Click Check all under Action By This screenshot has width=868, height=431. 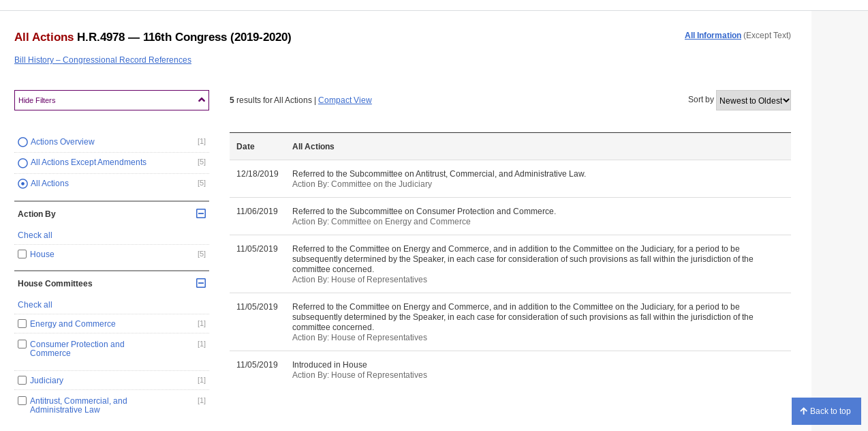35,235
